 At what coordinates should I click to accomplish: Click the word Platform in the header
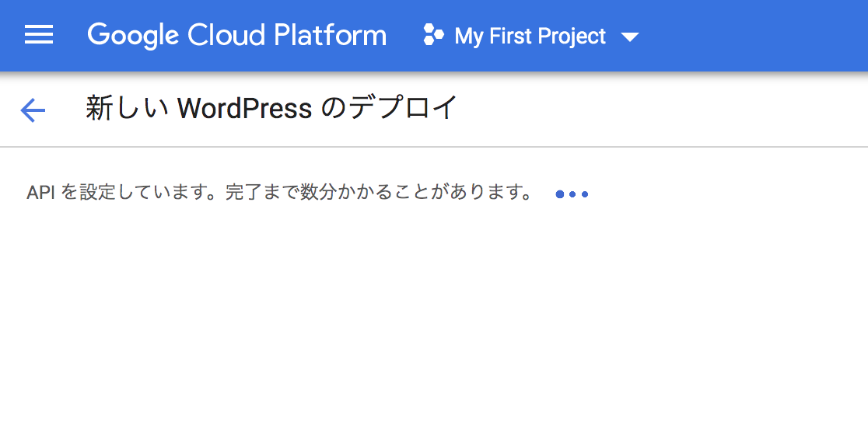(x=331, y=35)
